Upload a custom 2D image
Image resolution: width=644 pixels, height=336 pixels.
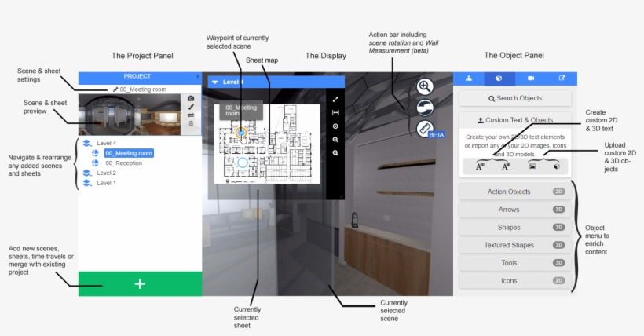click(532, 166)
